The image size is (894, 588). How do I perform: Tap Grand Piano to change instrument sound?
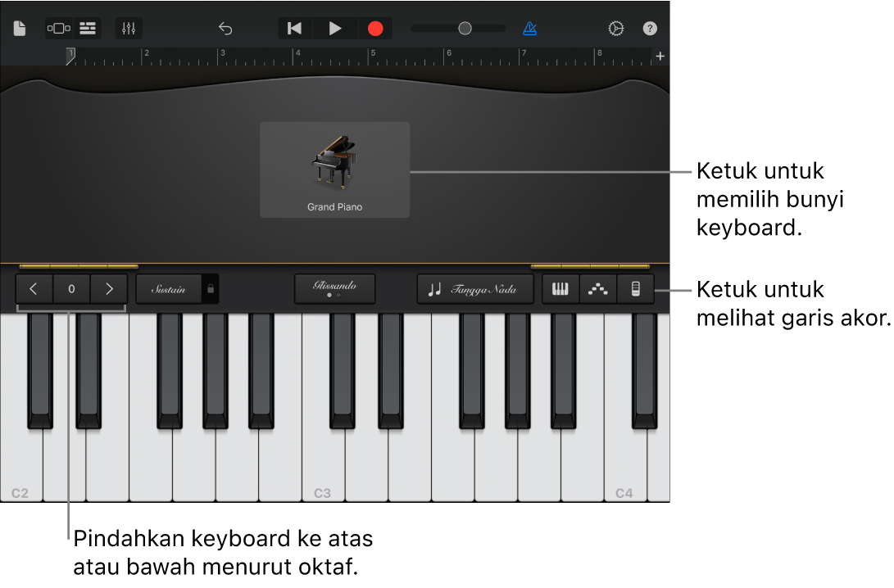(x=334, y=170)
